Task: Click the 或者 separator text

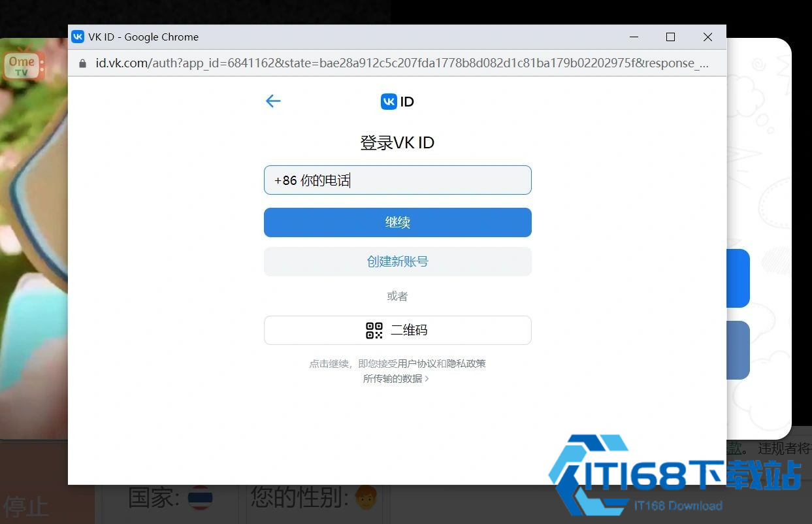Action: click(397, 296)
